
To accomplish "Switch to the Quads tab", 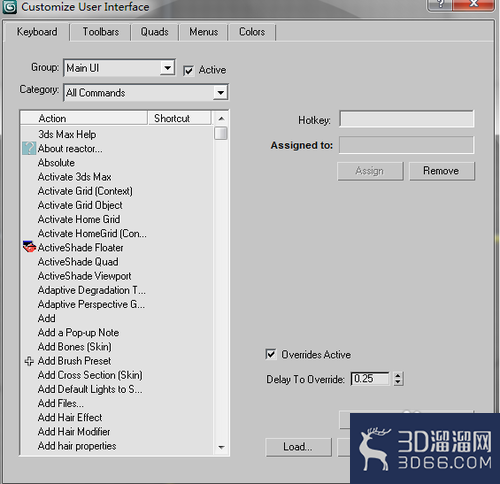I will [x=154, y=32].
